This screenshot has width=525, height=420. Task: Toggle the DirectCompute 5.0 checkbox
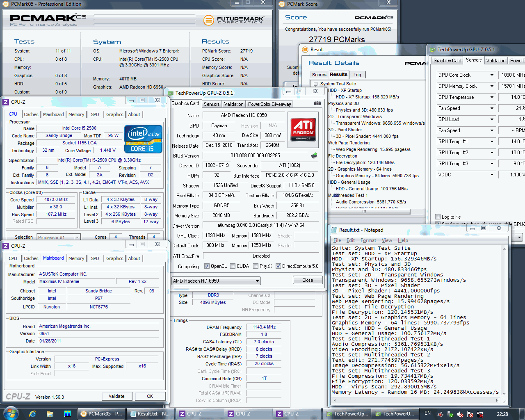[278, 266]
